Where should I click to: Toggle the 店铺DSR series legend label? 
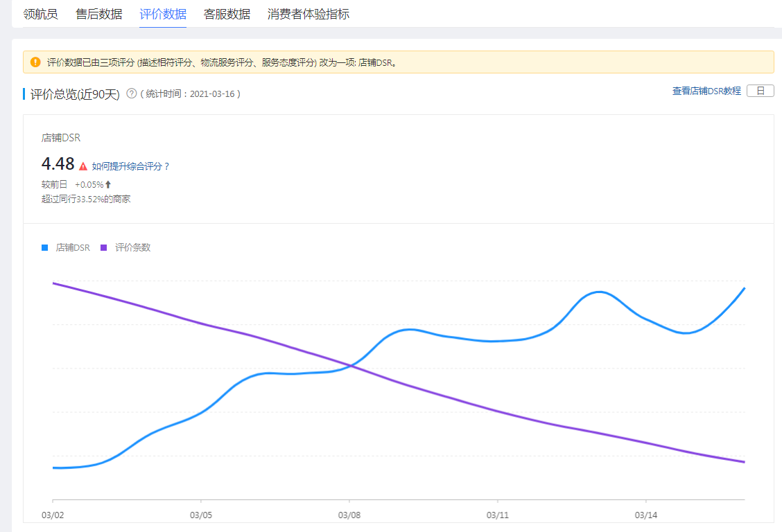[73, 247]
